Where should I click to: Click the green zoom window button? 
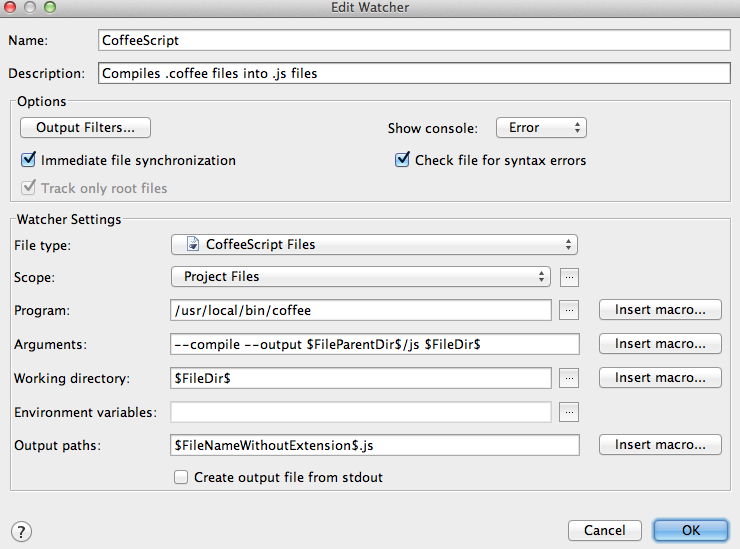50,7
